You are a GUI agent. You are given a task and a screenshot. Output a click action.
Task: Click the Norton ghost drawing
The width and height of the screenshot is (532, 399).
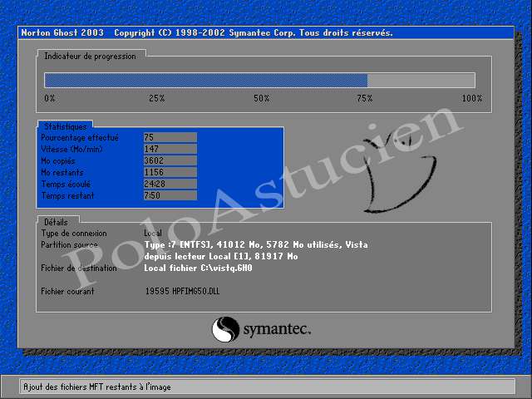pyautogui.click(x=399, y=172)
